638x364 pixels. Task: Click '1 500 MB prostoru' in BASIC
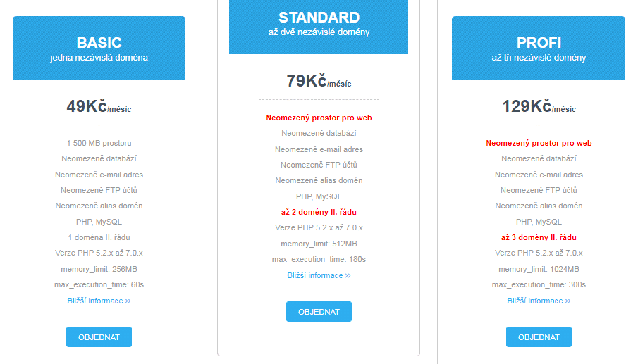[x=99, y=143]
